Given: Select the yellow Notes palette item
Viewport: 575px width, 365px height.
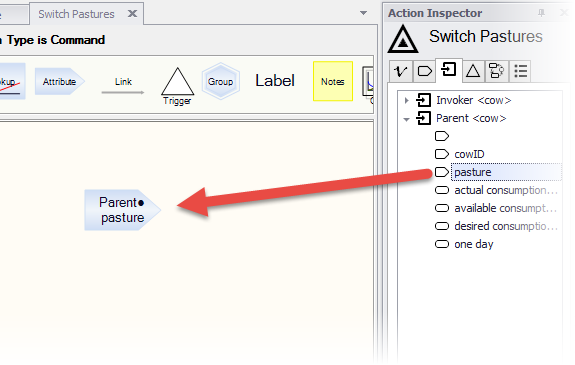Looking at the screenshot, I should (333, 81).
